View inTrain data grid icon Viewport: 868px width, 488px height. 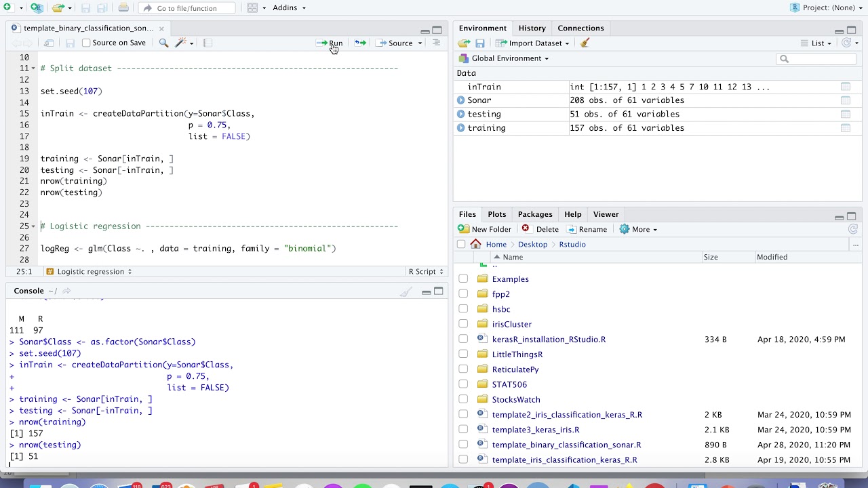(x=846, y=87)
